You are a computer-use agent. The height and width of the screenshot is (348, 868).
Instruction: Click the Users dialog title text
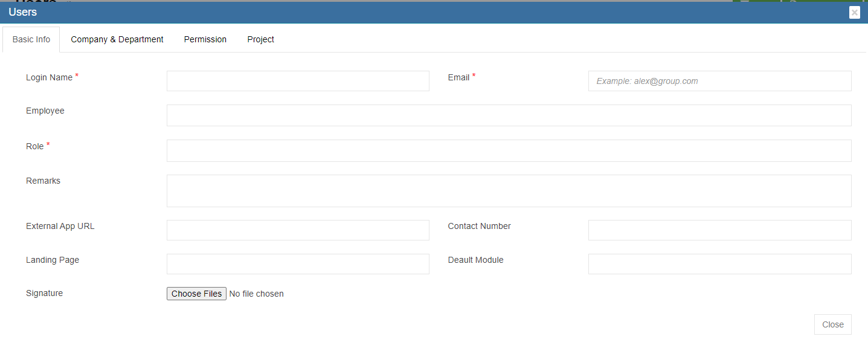point(23,12)
